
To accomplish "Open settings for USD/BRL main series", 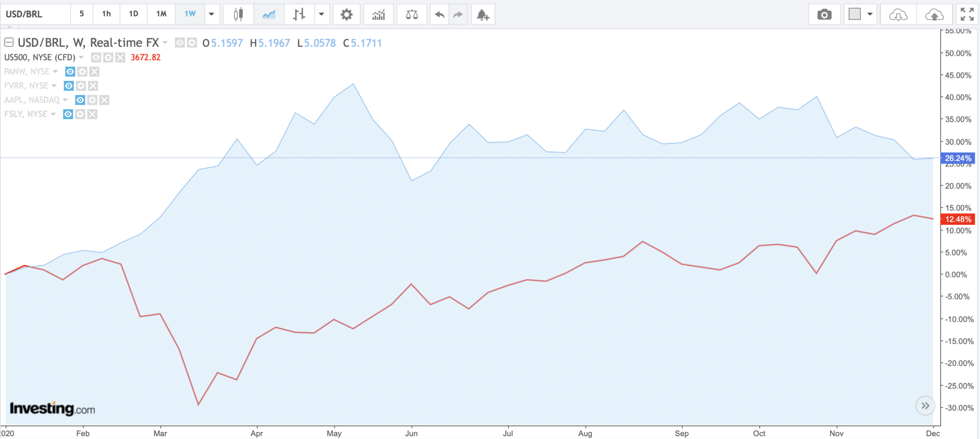I will coord(192,43).
